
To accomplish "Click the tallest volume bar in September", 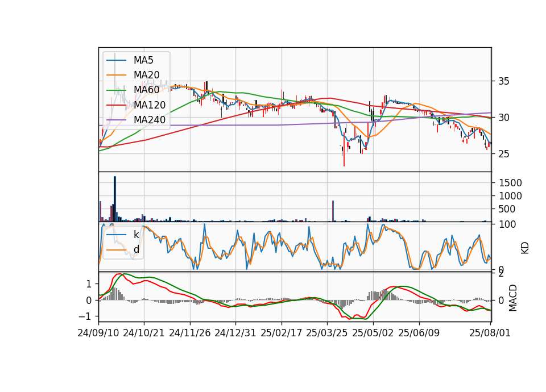I will point(115,199).
